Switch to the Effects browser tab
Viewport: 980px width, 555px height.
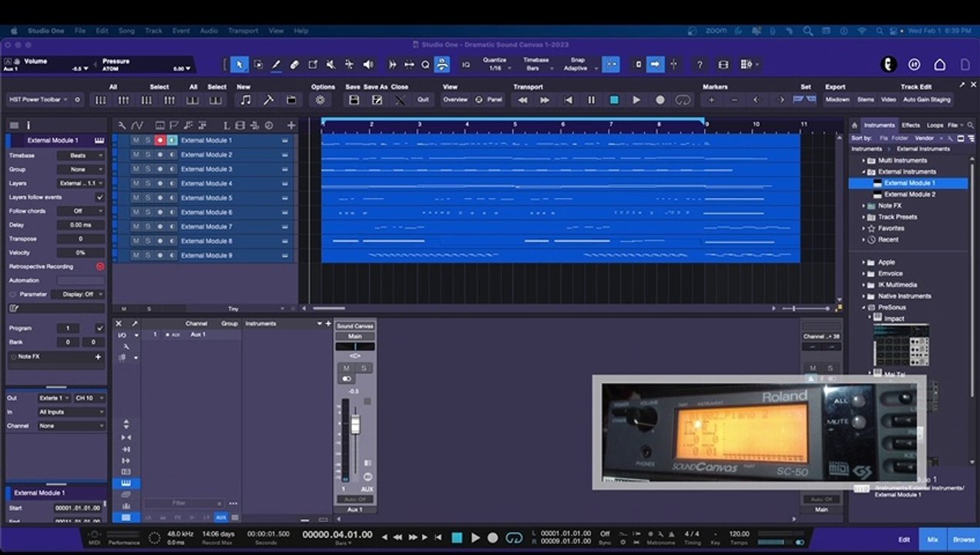click(911, 125)
